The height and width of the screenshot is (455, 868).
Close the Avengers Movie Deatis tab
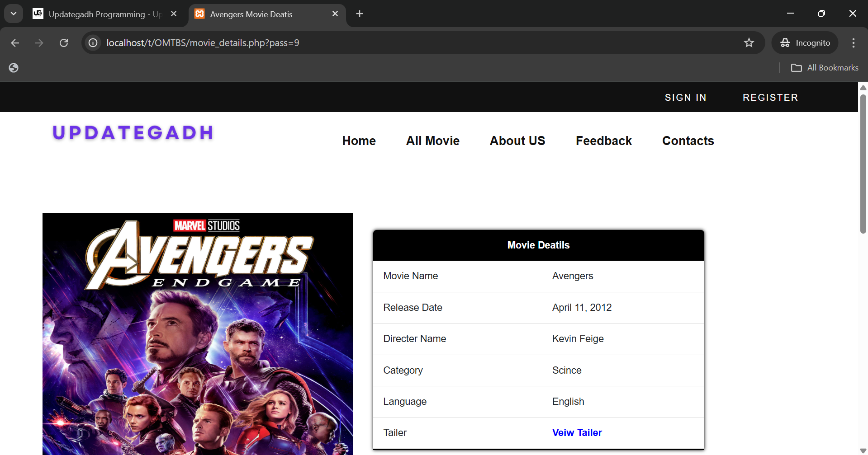(x=335, y=14)
